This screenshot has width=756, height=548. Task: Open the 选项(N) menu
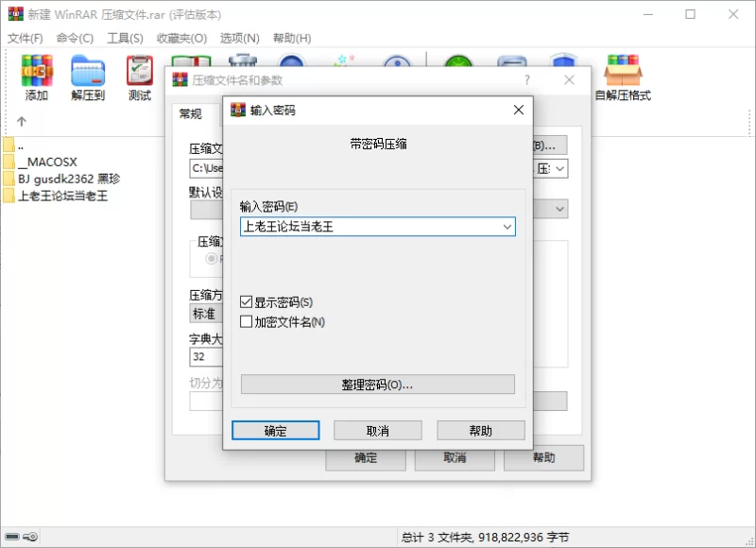240,38
